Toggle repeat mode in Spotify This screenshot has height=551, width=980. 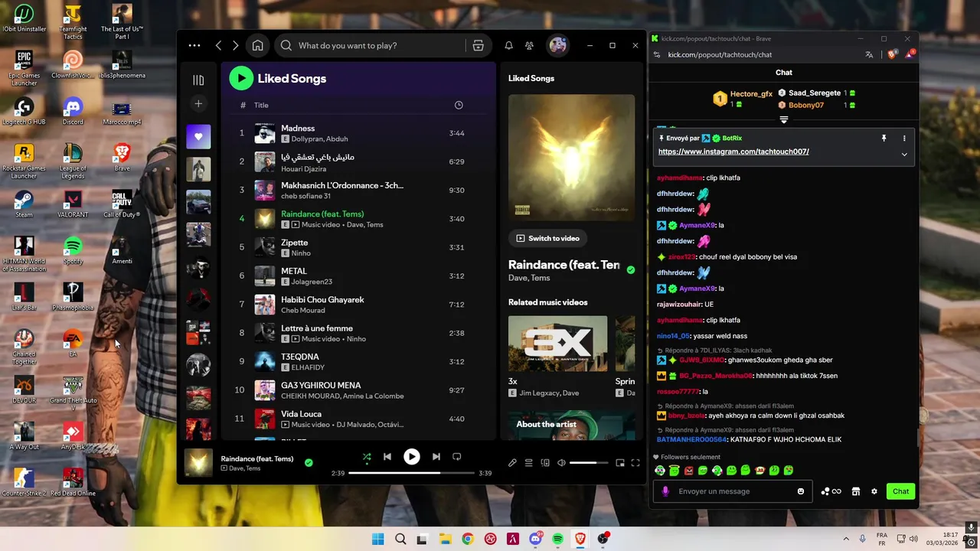[457, 457]
